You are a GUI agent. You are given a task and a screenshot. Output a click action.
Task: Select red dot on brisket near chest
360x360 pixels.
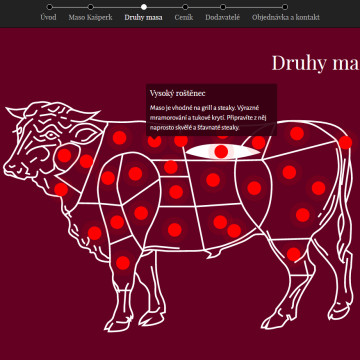pos(95,233)
